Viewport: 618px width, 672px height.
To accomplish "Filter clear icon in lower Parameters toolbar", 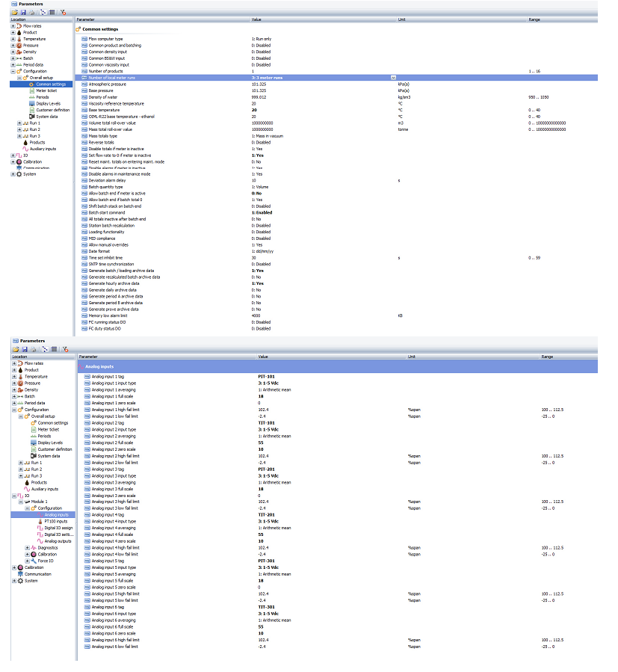I will [x=65, y=349].
